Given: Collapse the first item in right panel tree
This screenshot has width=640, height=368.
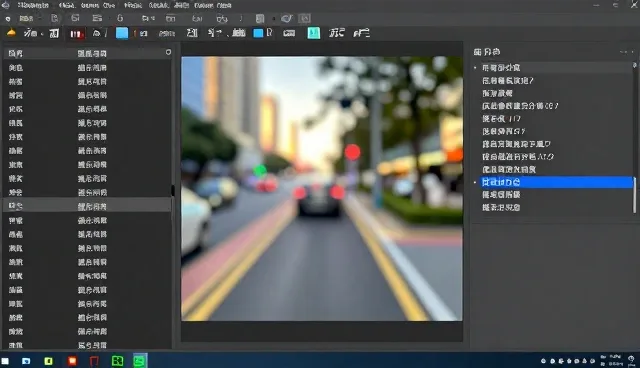Looking at the screenshot, I should (475, 68).
